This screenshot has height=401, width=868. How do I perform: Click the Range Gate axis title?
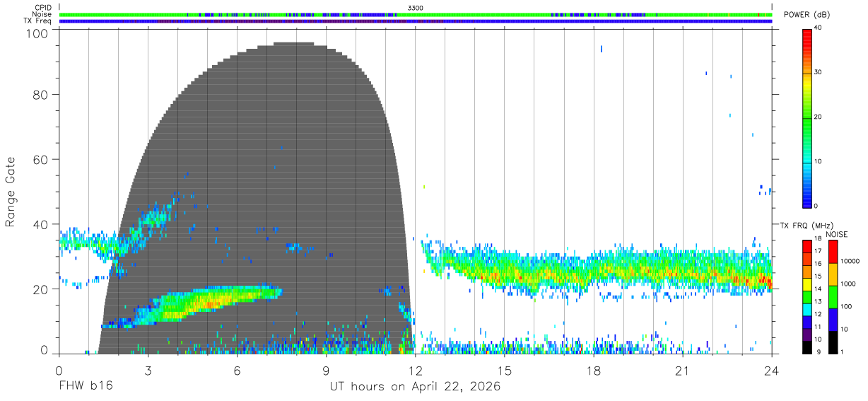tap(11, 192)
